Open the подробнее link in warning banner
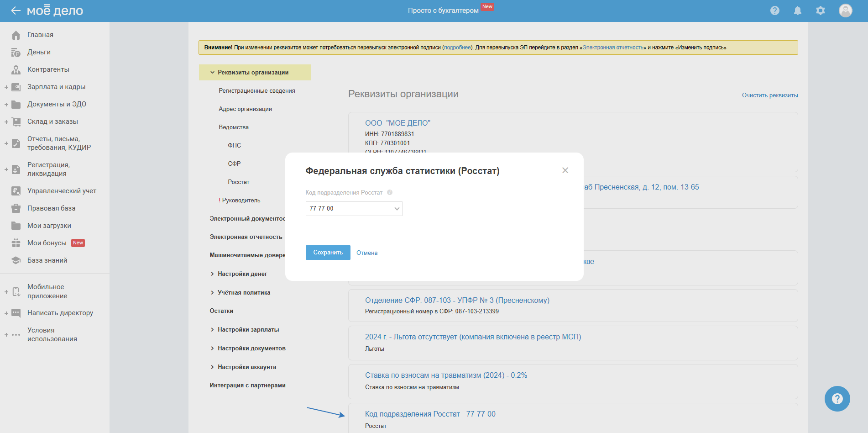The image size is (868, 433). 457,48
